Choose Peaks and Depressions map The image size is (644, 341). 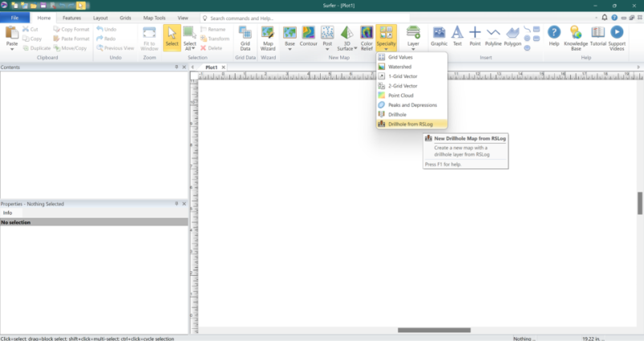(411, 105)
